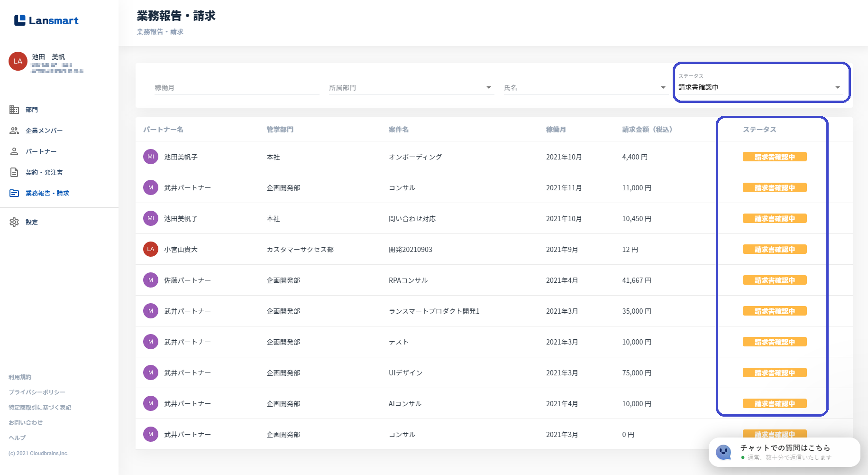Click the 部門 building icon in sidebar
The image size is (868, 475).
14,110
